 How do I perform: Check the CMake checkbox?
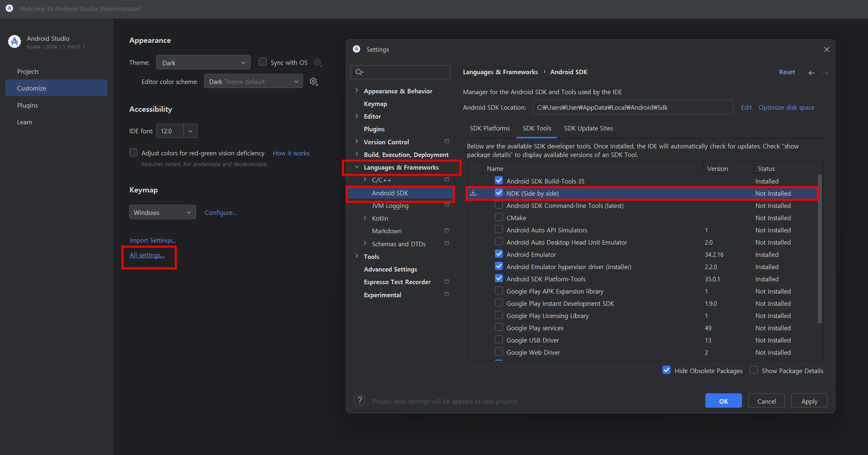[499, 217]
